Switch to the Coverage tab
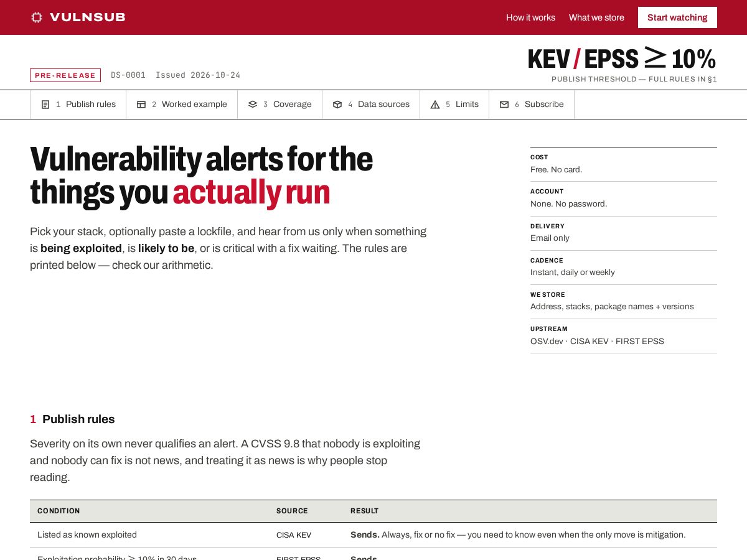 (x=280, y=105)
